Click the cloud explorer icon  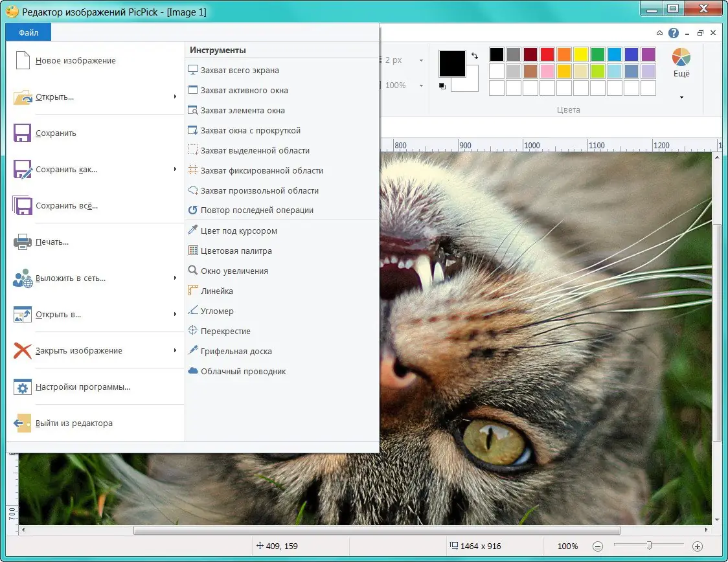[x=192, y=371]
